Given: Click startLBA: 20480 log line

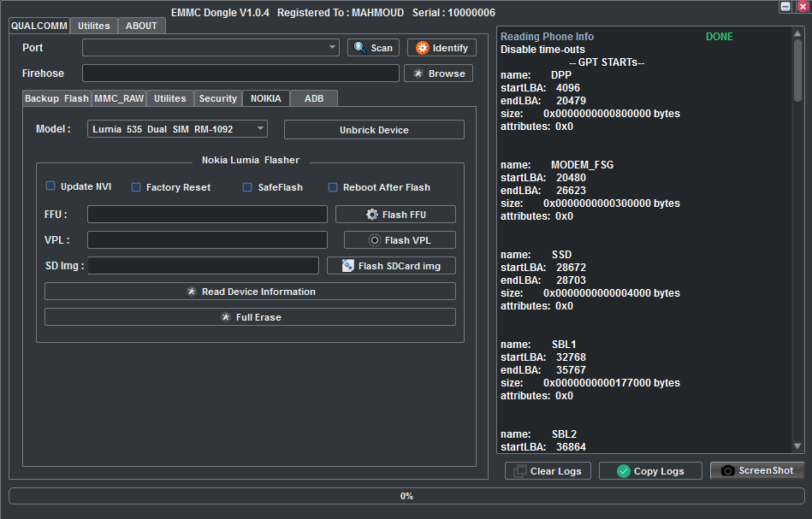Looking at the screenshot, I should point(543,178).
